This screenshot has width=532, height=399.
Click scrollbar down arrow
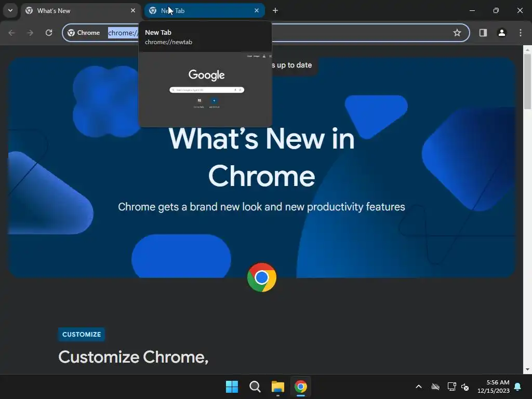pyautogui.click(x=527, y=369)
